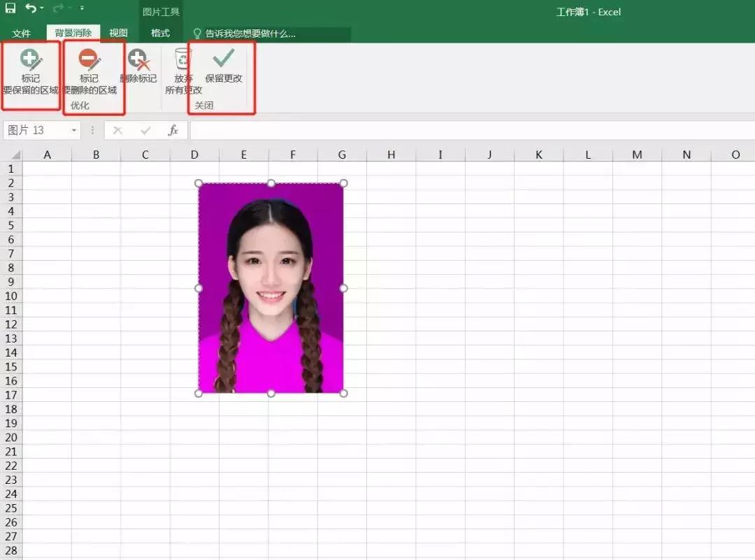Click the left-middle picture selection handle
Image resolution: width=755 pixels, height=560 pixels.
tap(199, 288)
